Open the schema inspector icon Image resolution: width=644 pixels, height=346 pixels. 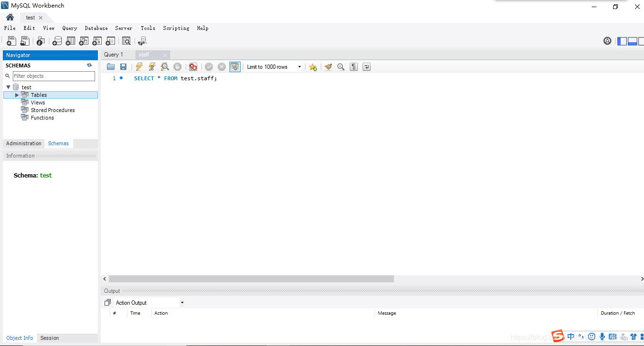(x=41, y=41)
